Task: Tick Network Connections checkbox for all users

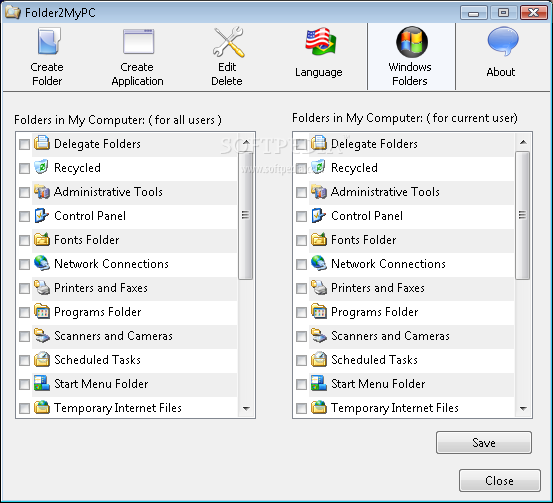Action: 24,264
